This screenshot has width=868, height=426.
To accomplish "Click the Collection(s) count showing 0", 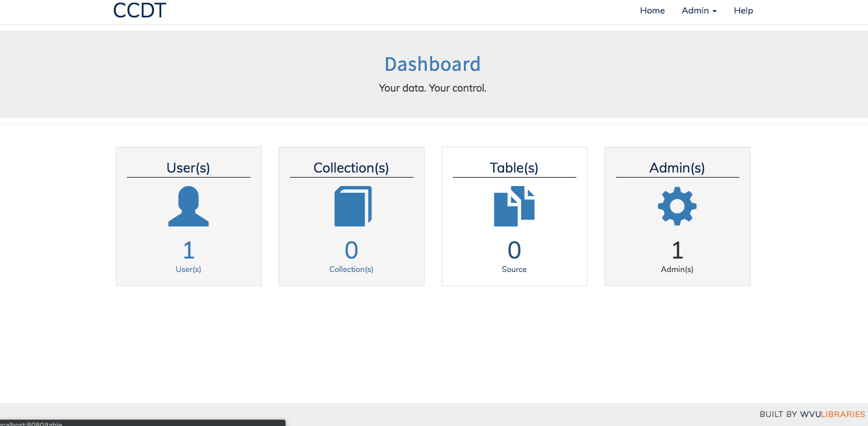I will (351, 250).
